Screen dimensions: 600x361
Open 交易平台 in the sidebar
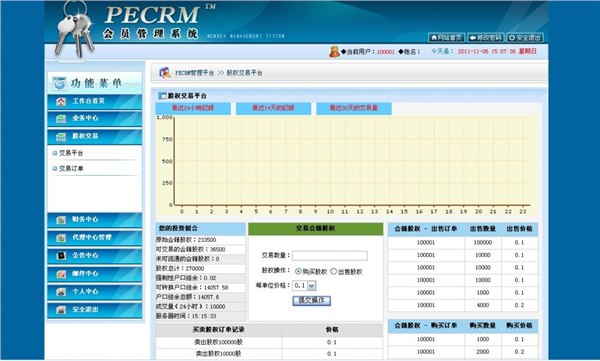(71, 153)
